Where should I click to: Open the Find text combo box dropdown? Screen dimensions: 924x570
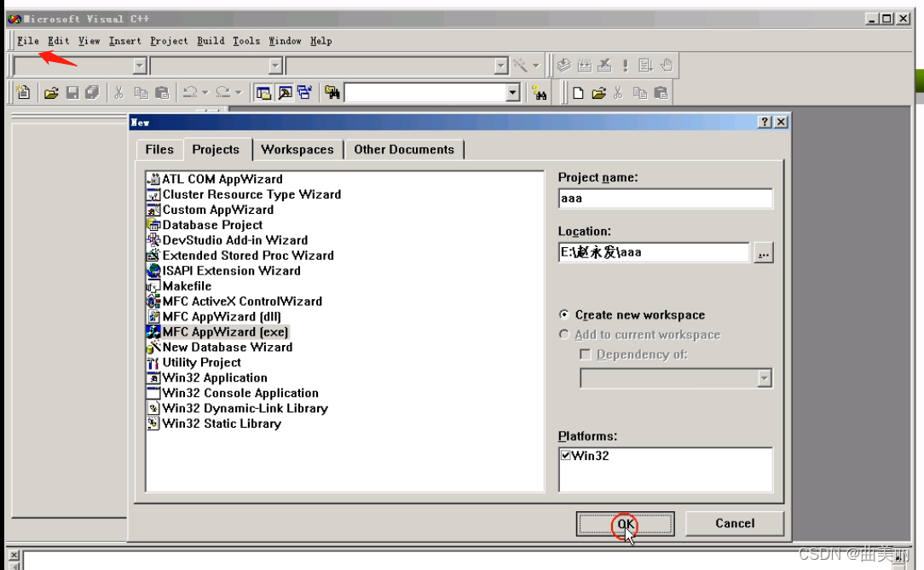512,93
